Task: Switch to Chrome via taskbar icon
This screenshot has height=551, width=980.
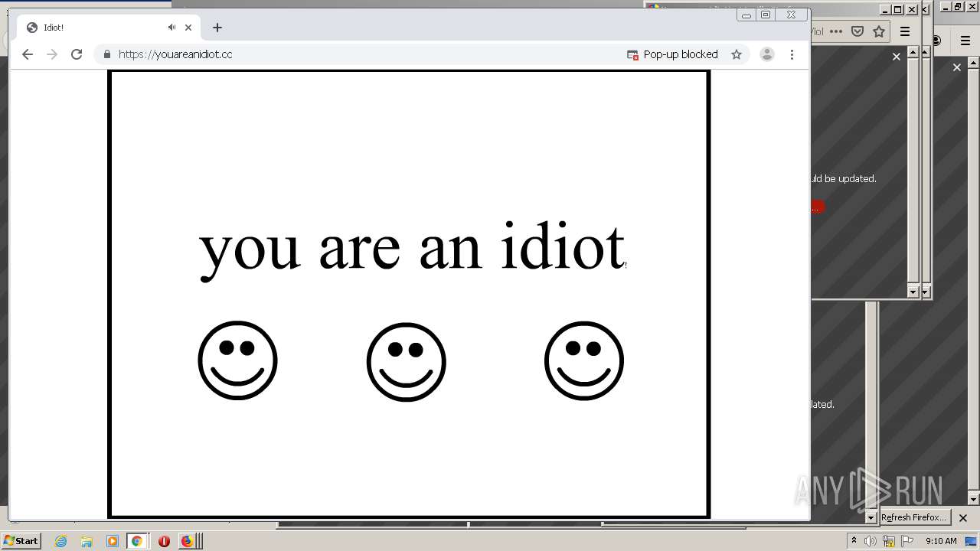Action: (137, 541)
